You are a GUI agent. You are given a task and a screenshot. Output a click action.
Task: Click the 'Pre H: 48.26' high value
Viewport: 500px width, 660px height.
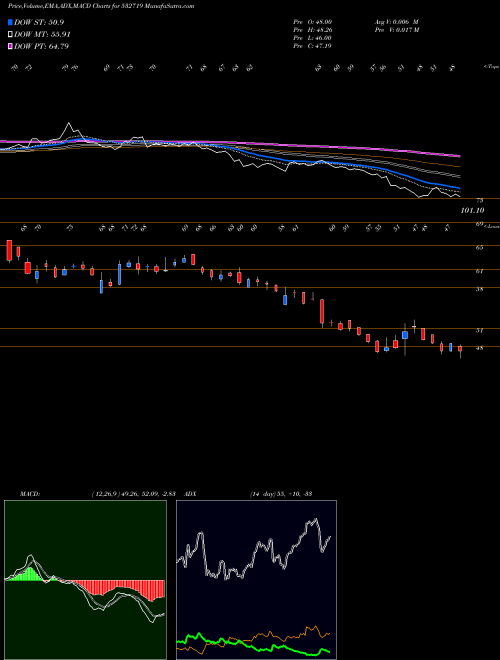[x=312, y=30]
